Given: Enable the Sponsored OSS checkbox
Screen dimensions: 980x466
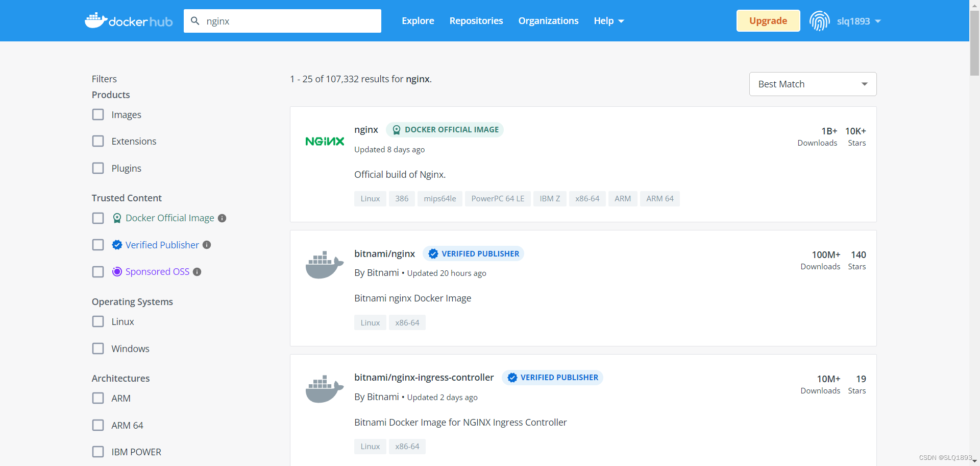Looking at the screenshot, I should [x=98, y=272].
